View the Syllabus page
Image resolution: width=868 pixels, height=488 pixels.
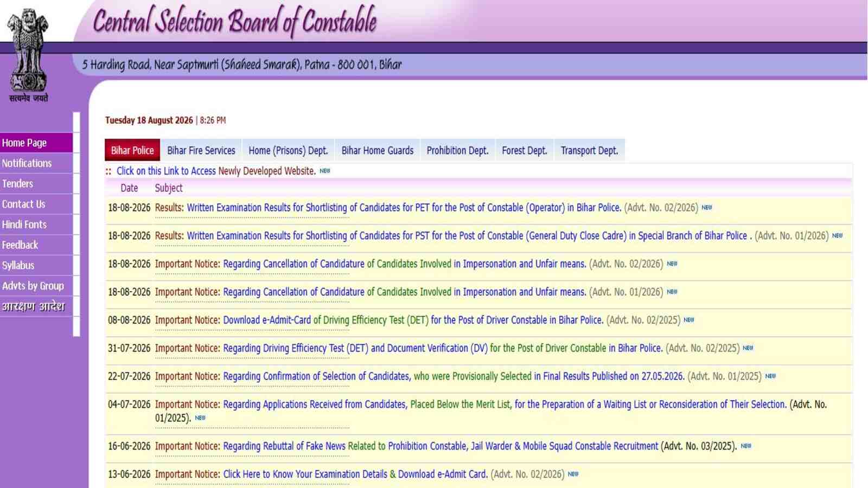click(x=36, y=265)
